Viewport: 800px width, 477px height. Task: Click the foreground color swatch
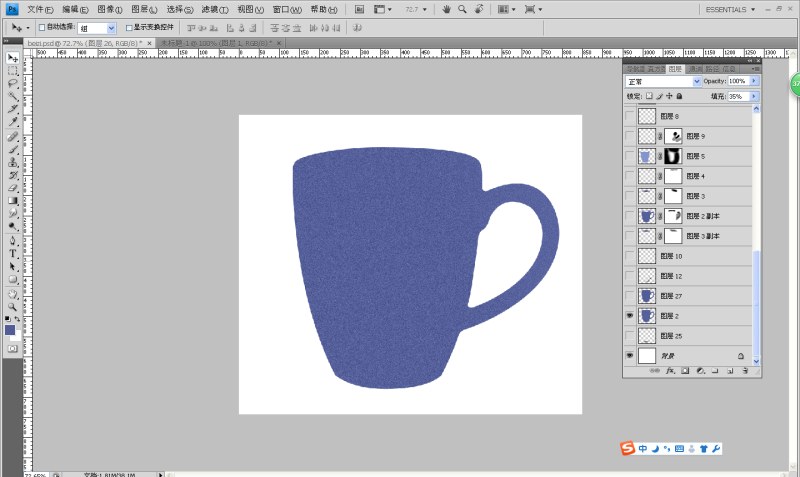point(10,329)
